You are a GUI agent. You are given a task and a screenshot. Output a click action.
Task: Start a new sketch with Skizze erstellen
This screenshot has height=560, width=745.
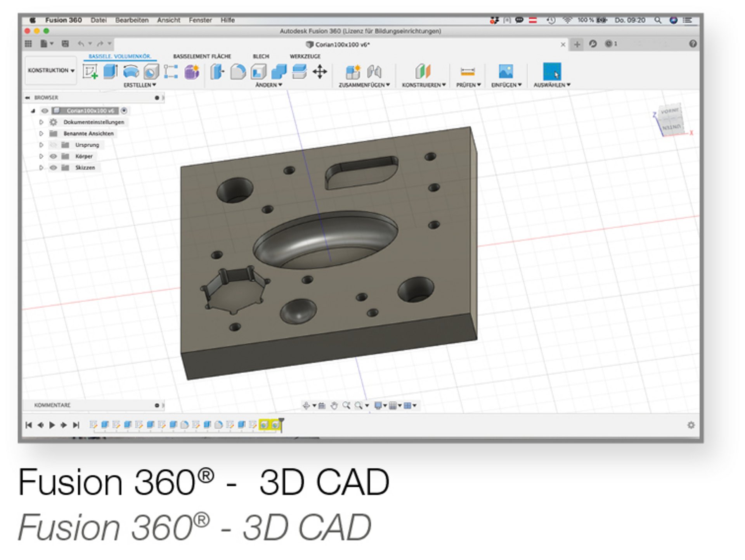click(90, 72)
